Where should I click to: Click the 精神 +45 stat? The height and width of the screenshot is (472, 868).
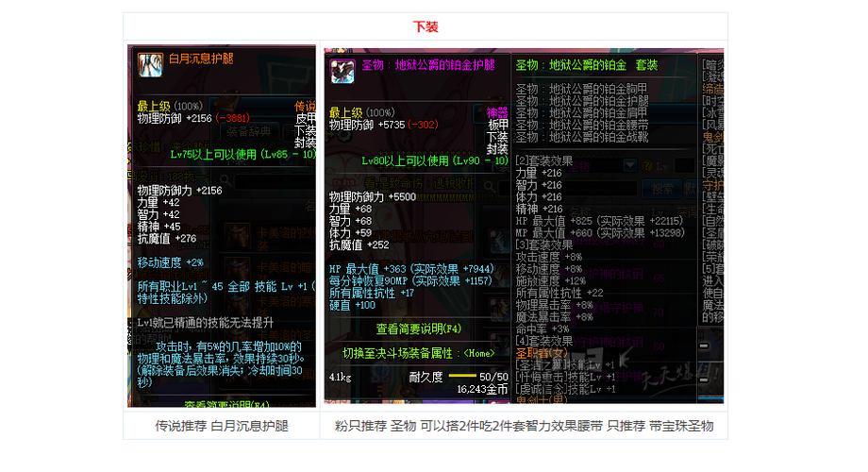[159, 227]
